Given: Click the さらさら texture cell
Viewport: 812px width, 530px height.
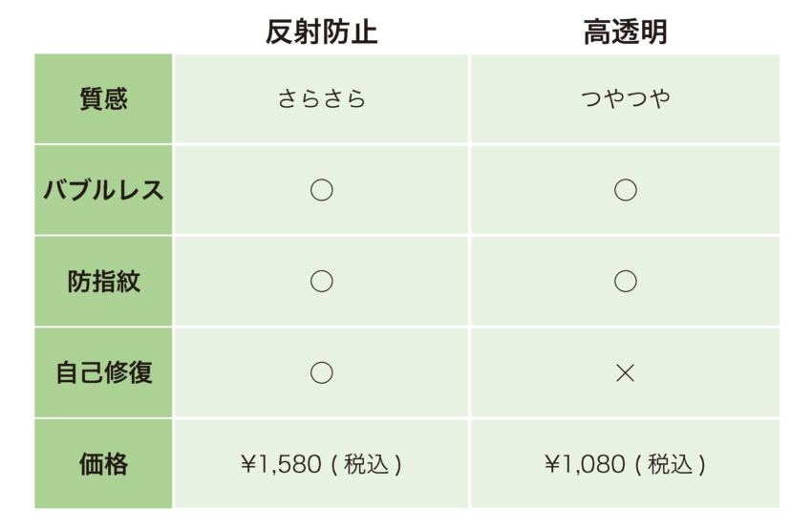Looking at the screenshot, I should (321, 99).
